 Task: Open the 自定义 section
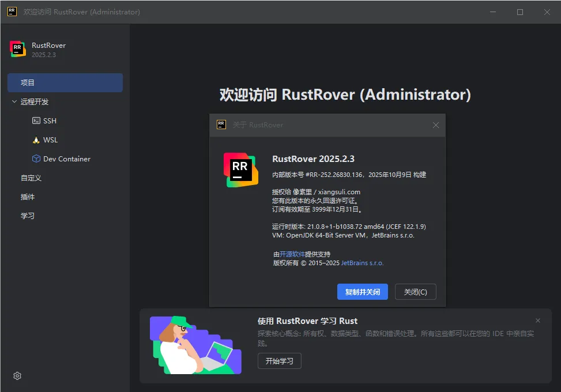pyautogui.click(x=31, y=178)
